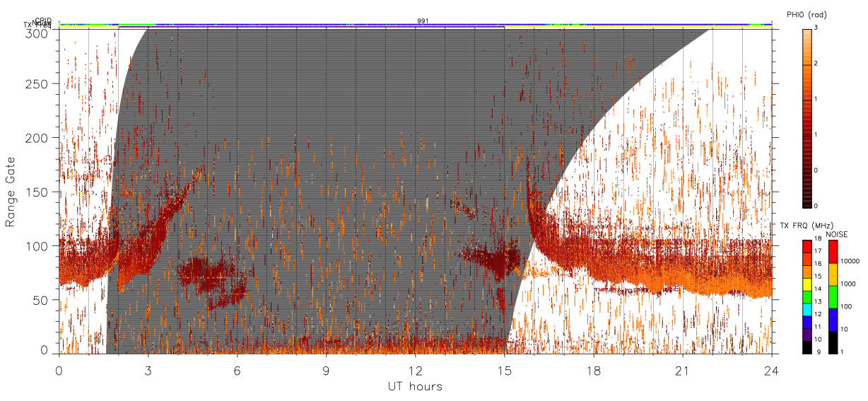Screen dimensions: 868x401
Task: Click the '250' tick on the Range Gate axis
Action: (x=38, y=83)
